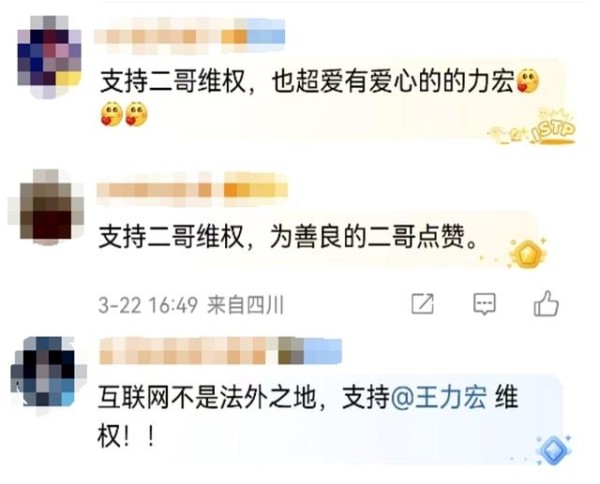Tap the gold pentagon badge on second comment

[527, 253]
